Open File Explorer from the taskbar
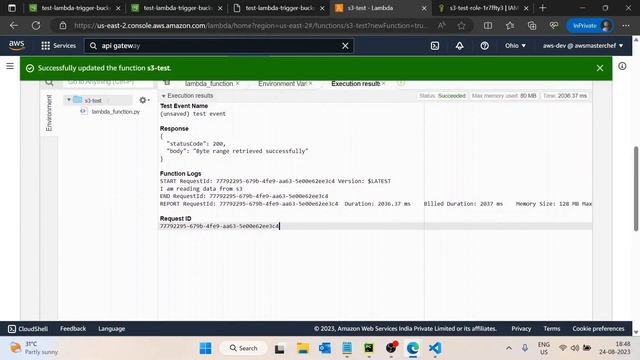The height and width of the screenshot is (360, 640). [x=302, y=348]
